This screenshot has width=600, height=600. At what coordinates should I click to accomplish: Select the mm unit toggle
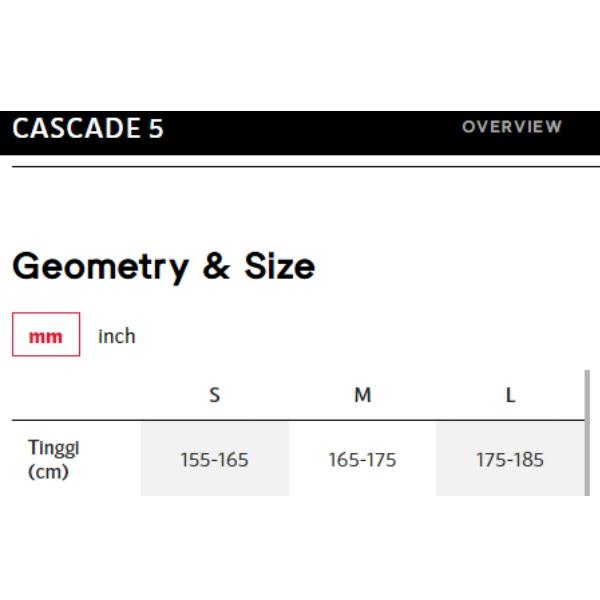45,336
